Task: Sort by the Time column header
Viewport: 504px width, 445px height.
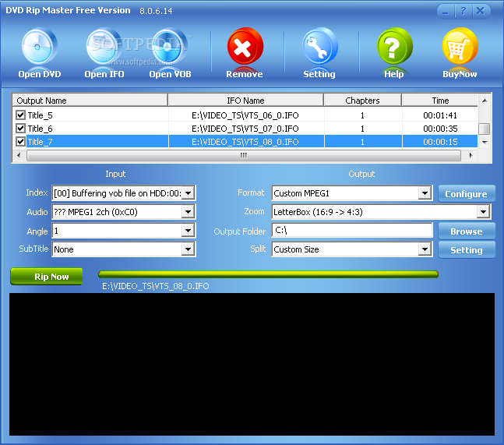Action: point(440,101)
